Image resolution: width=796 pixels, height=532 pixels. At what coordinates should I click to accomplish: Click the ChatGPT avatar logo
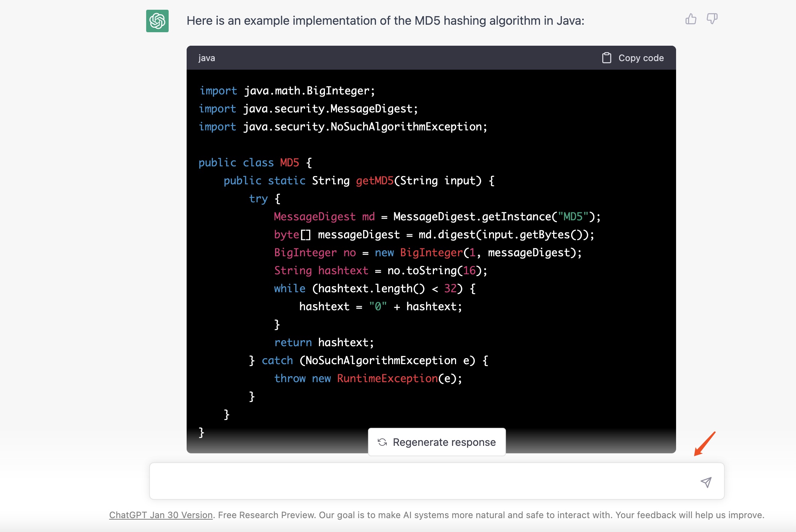pyautogui.click(x=157, y=21)
